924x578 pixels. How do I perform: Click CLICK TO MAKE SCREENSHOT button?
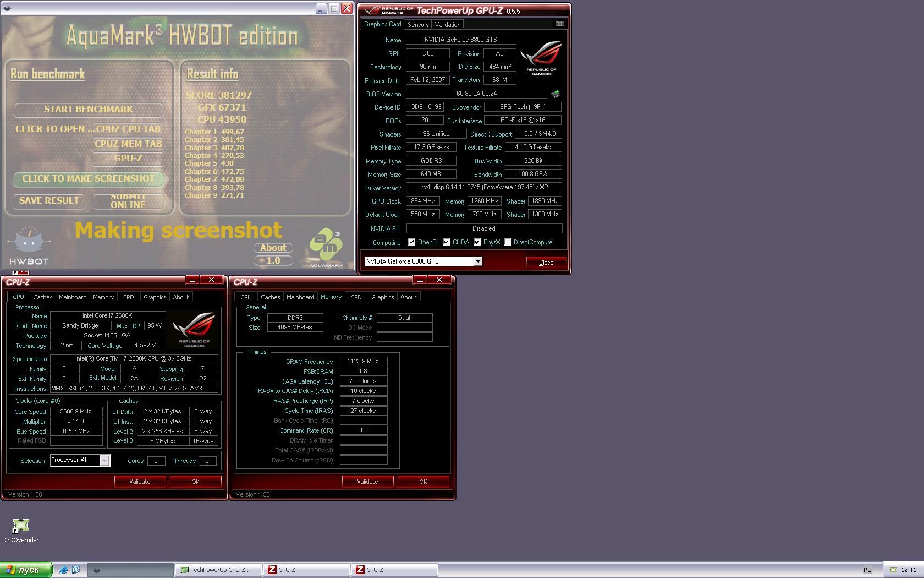(89, 178)
